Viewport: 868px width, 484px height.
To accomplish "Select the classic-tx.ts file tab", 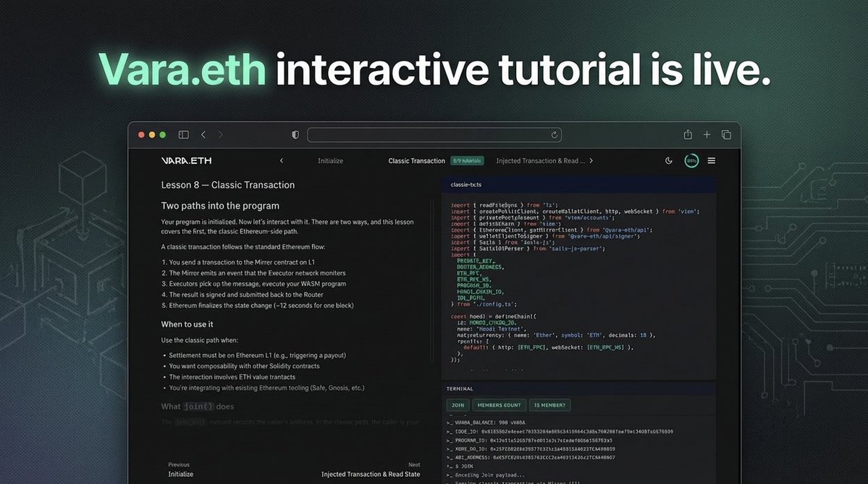I will point(466,185).
